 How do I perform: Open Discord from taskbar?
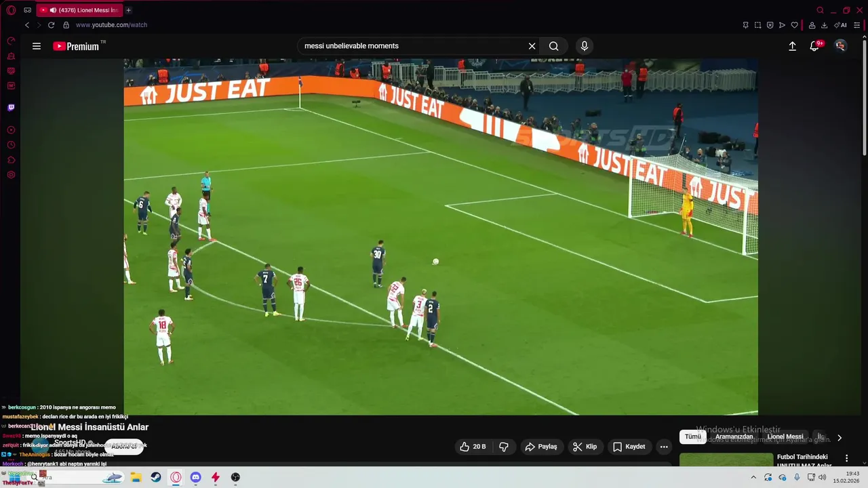click(x=196, y=477)
